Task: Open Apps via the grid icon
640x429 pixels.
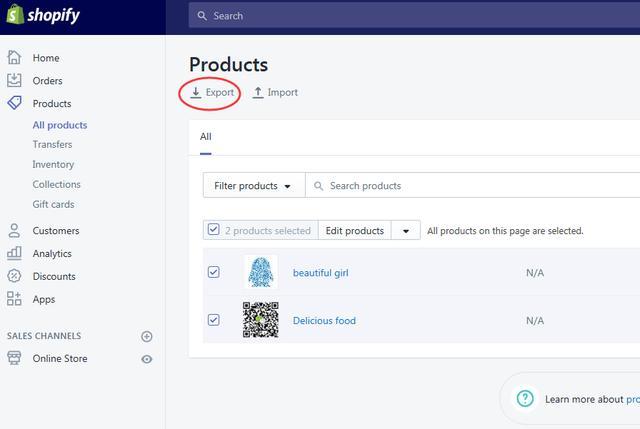Action: tap(14, 299)
